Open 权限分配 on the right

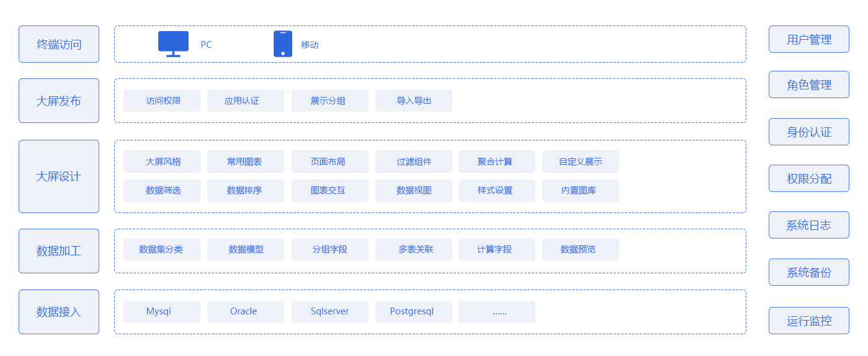coord(809,178)
